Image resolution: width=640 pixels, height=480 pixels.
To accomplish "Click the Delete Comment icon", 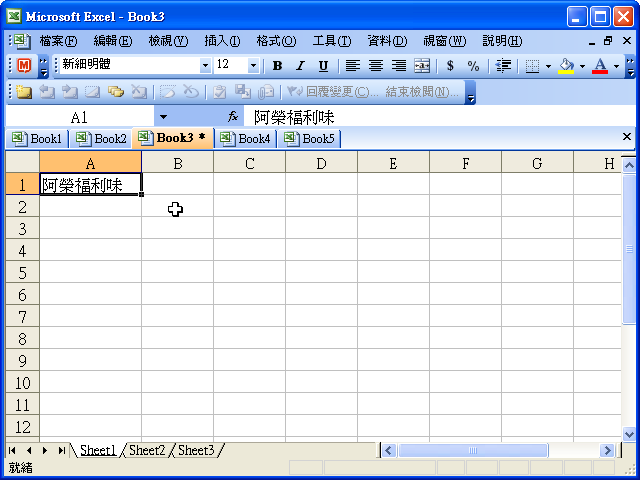I will pyautogui.click(x=139, y=92).
